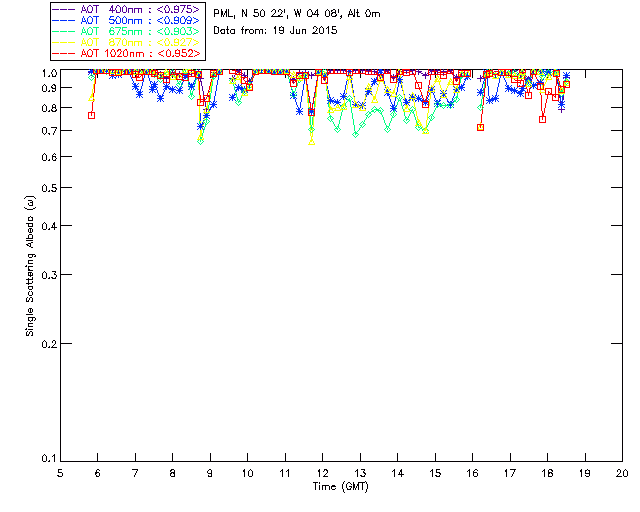Click the x-axis tick label 13

[360, 473]
